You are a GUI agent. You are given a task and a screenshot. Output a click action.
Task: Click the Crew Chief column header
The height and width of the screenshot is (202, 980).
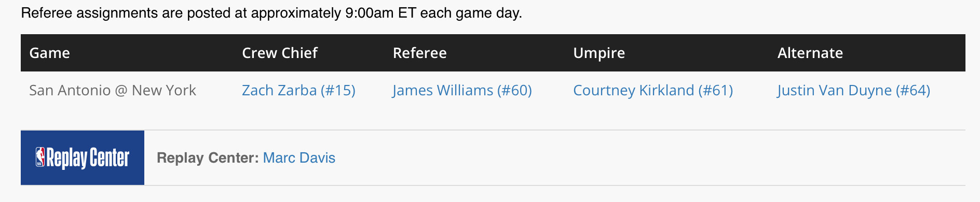tap(280, 53)
